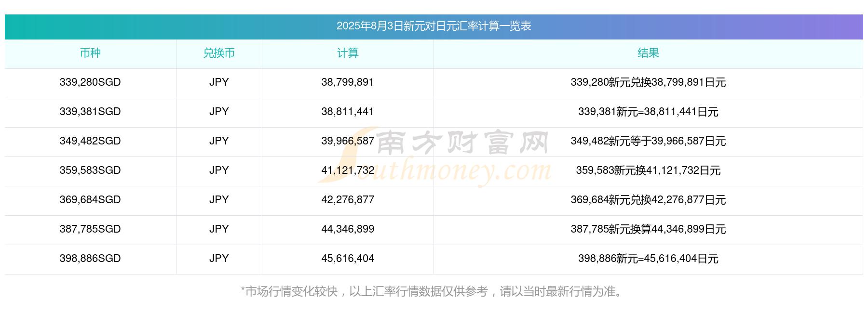The width and height of the screenshot is (868, 313).
Task: Click result 349,482新元等于39,966,587日元
Action: tap(648, 141)
